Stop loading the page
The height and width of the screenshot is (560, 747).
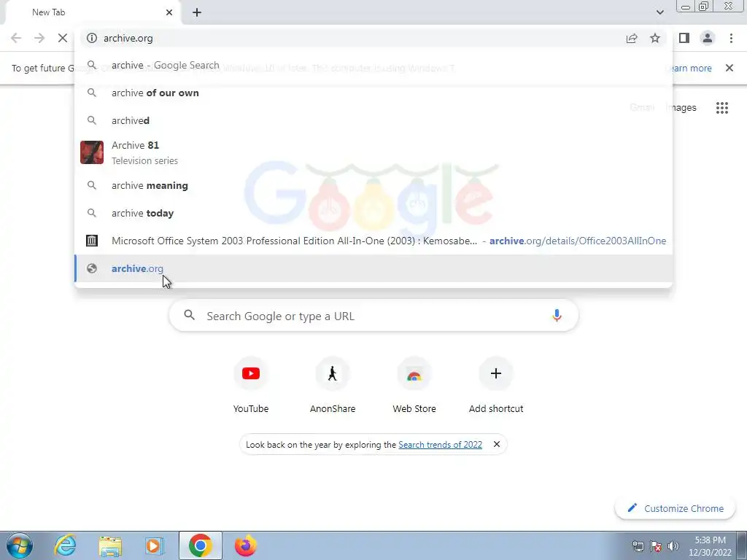coord(63,38)
